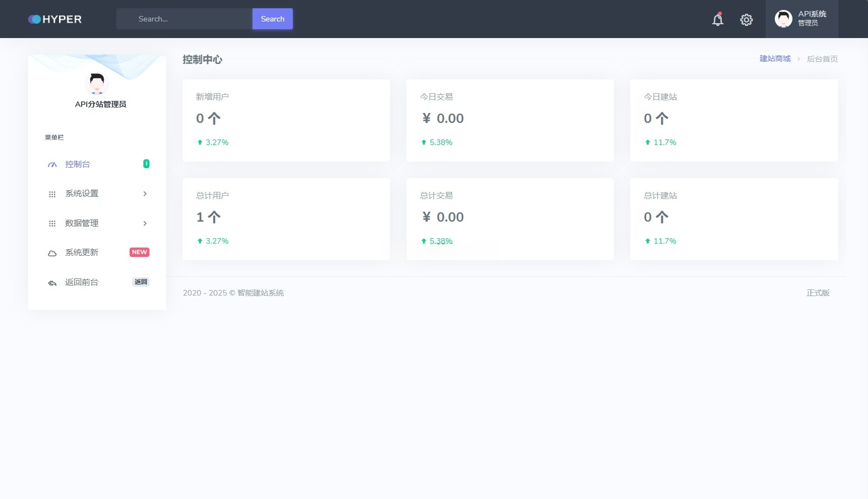Open the API系统 管理员 user dropdown

tap(801, 19)
